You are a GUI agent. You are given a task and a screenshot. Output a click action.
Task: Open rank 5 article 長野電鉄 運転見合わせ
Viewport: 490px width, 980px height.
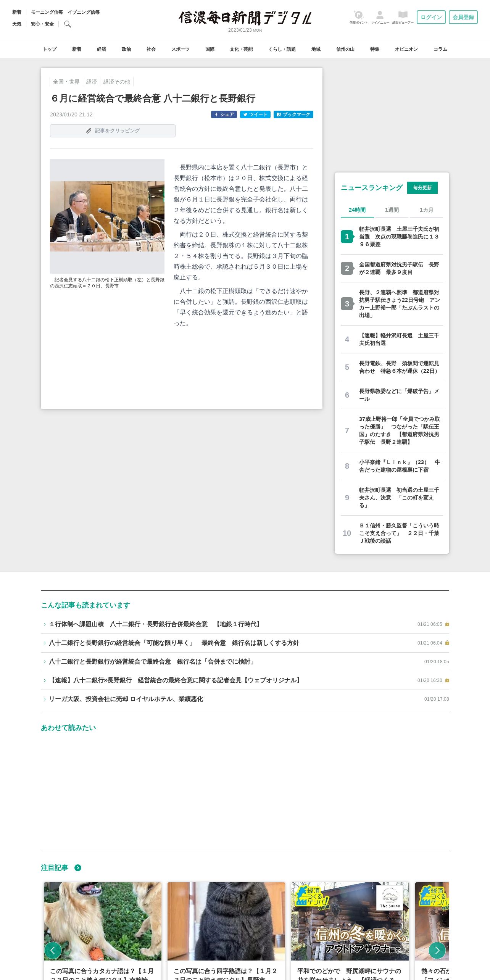[392, 367]
